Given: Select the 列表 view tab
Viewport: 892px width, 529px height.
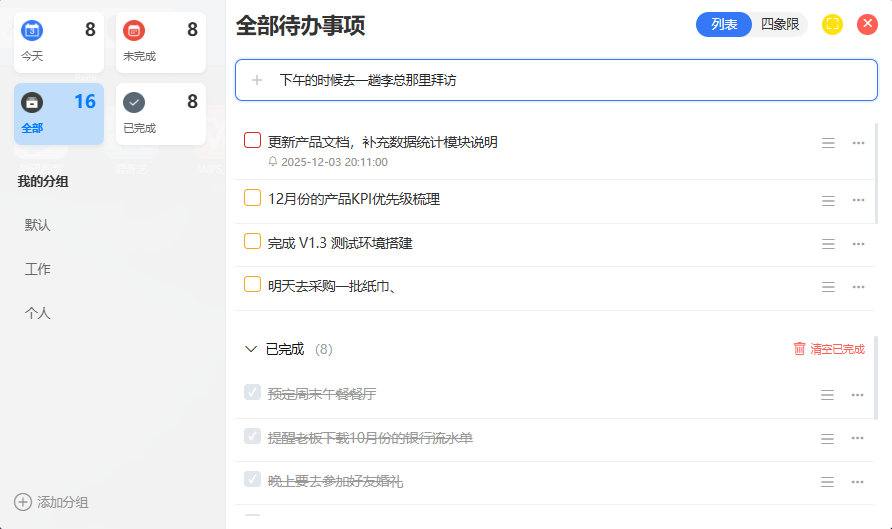Looking at the screenshot, I should [724, 25].
